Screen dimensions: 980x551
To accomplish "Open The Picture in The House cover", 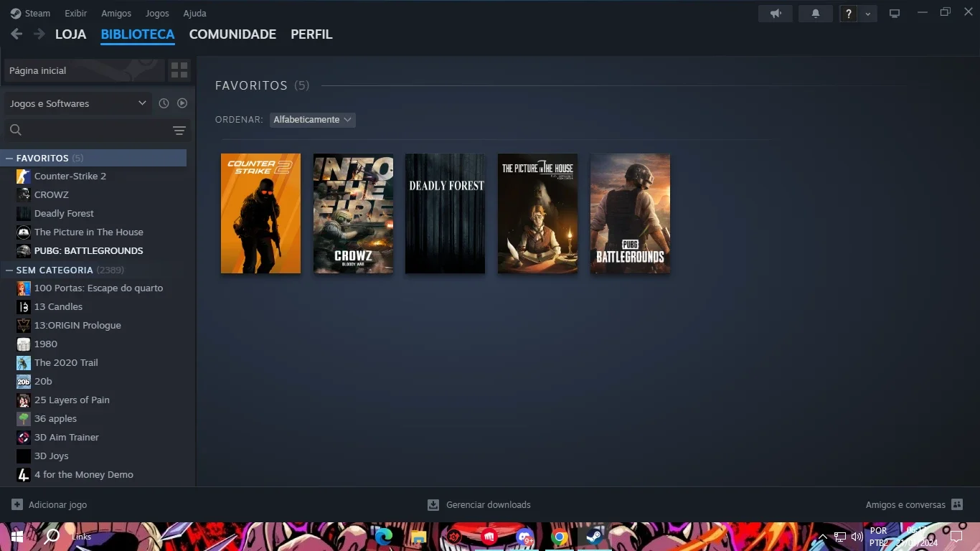I will pos(537,213).
